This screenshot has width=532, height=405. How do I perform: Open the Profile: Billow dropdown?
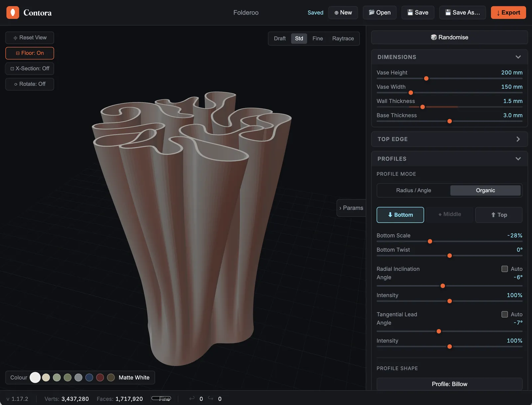pos(449,384)
